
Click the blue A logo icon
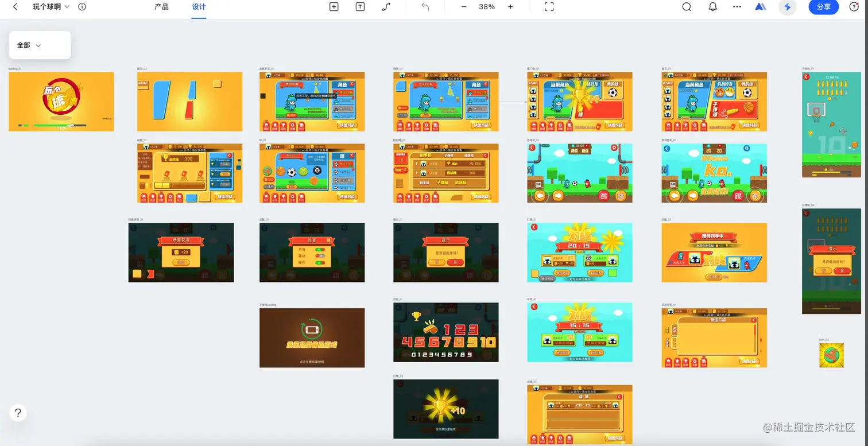pyautogui.click(x=761, y=7)
